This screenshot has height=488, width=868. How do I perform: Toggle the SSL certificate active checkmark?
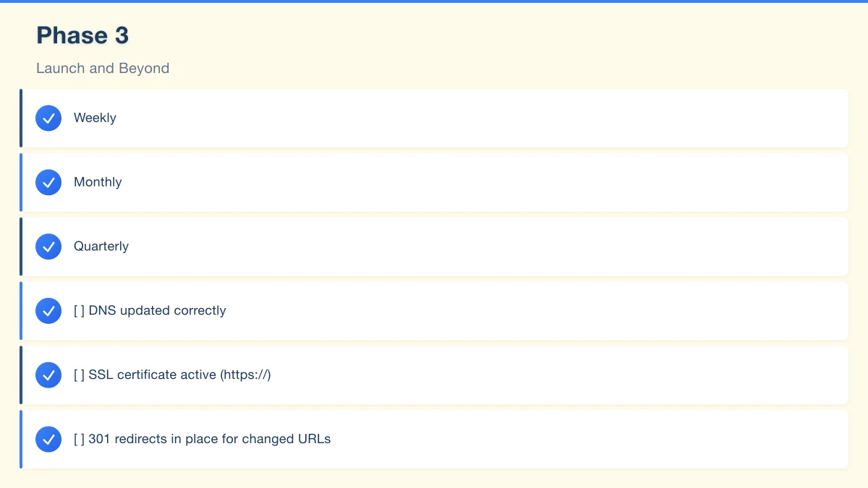click(x=48, y=375)
